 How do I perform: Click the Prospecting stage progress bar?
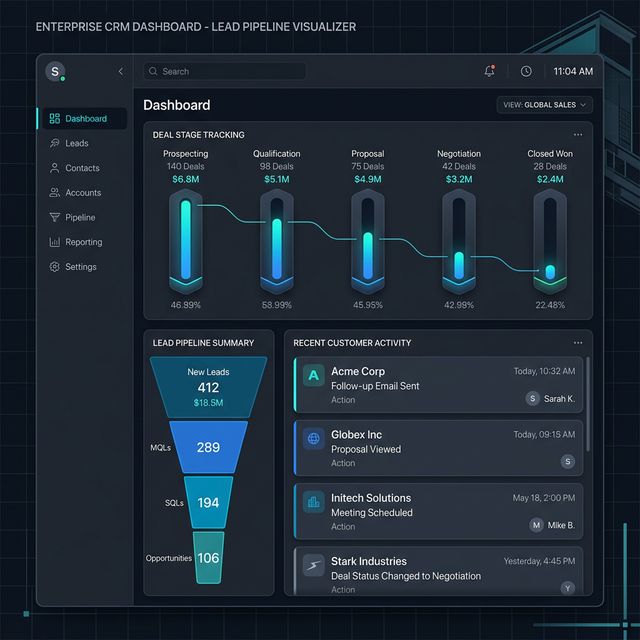185,238
